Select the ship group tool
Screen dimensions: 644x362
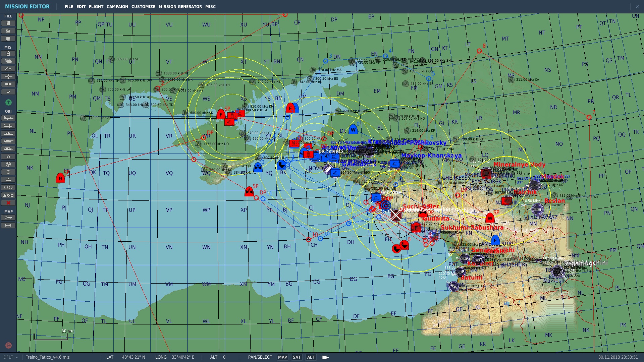click(8, 133)
